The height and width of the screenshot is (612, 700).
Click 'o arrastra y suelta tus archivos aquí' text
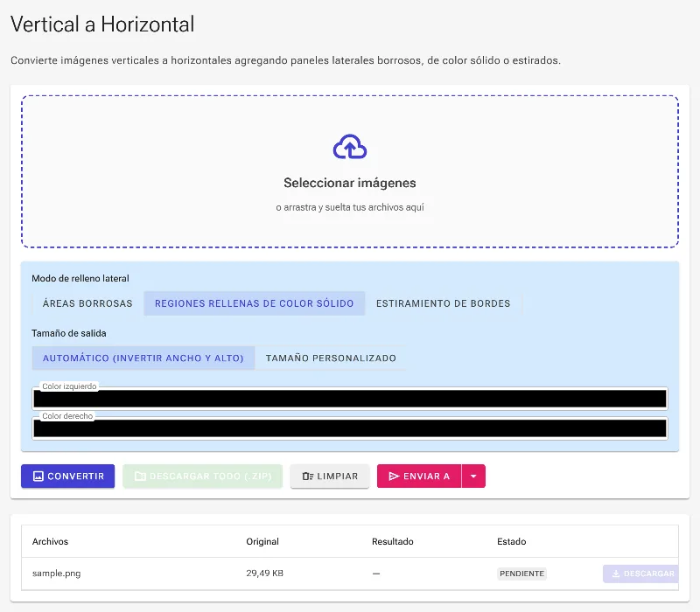(x=350, y=207)
